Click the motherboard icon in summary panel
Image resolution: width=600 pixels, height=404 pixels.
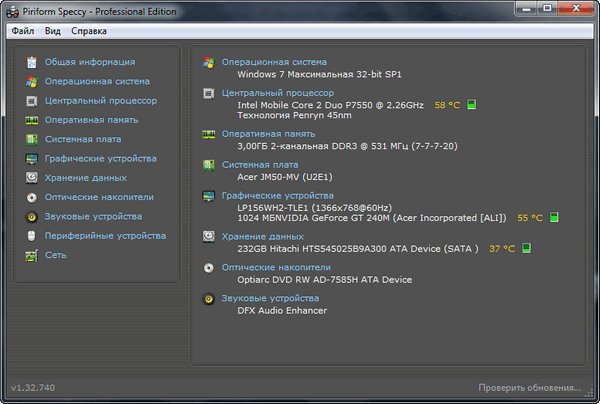click(209, 165)
